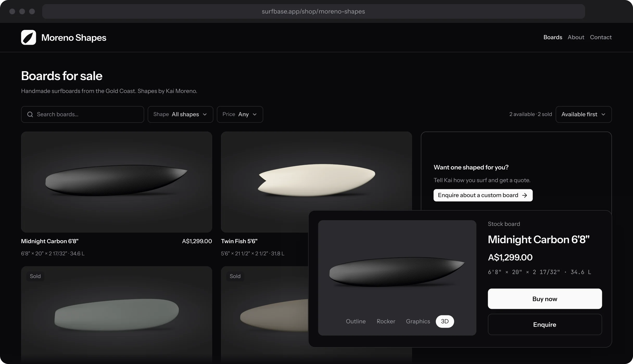Viewport: 633px width, 364px height.
Task: Click the Midnight Carbon dimensions on grid card
Action: pos(53,253)
